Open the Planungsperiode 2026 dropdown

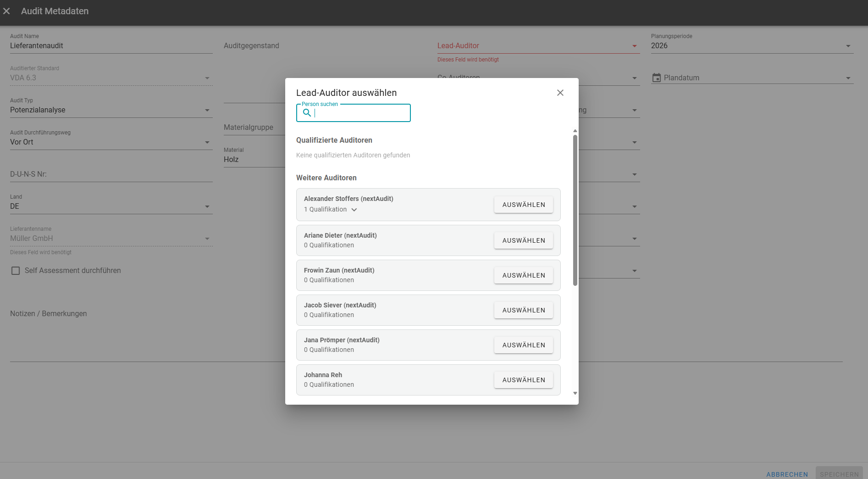tap(847, 46)
